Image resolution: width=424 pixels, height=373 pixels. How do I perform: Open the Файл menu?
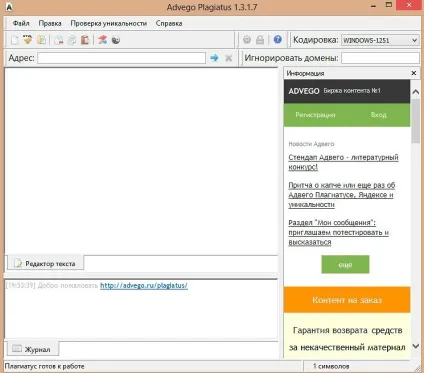point(21,23)
